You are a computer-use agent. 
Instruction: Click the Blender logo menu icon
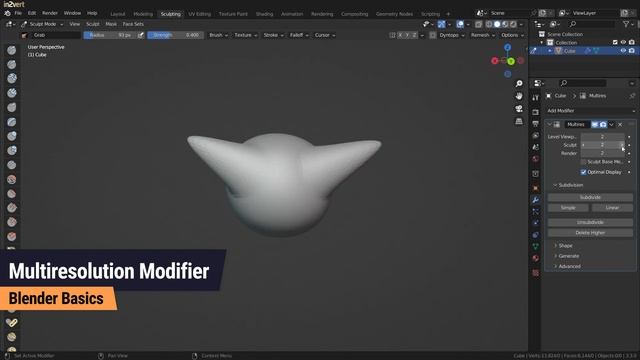pyautogui.click(x=7, y=13)
